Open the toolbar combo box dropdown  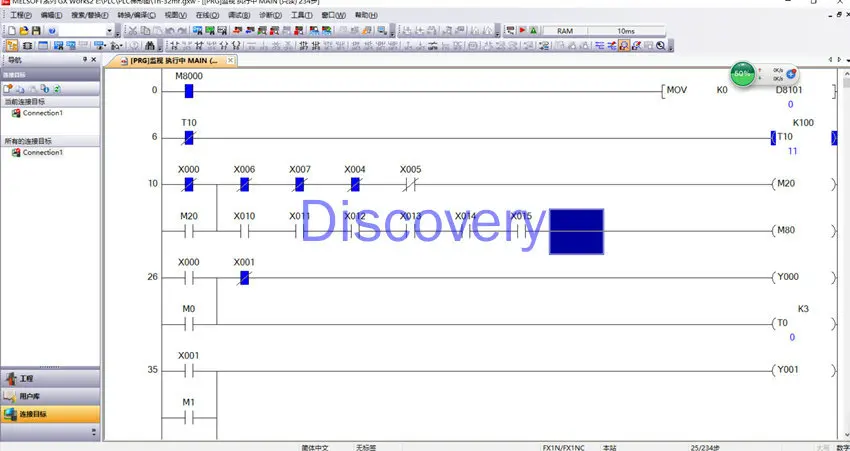(109, 31)
